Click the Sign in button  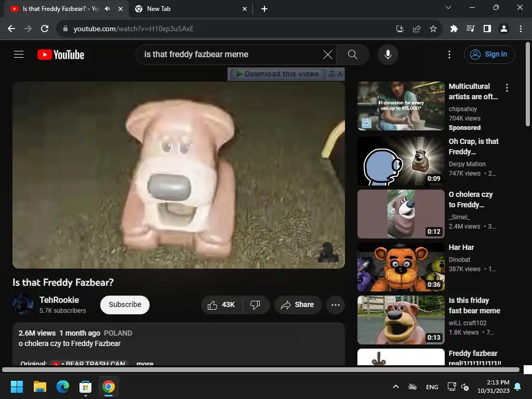pos(489,54)
